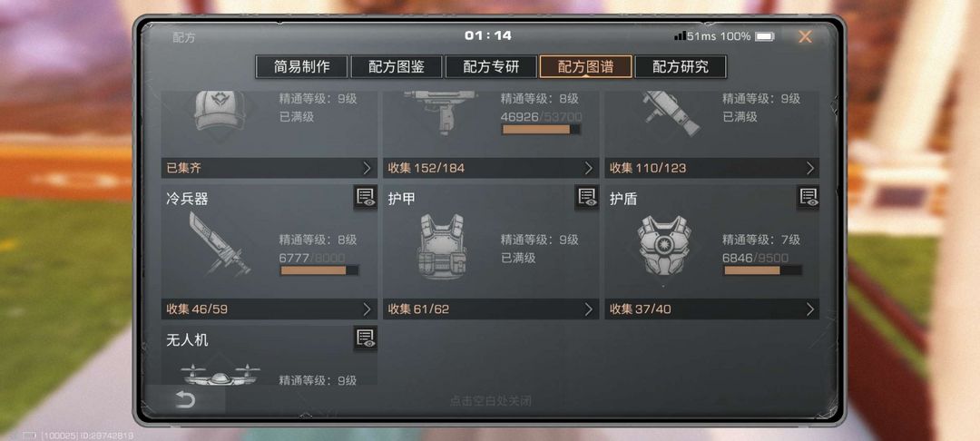Click the shield chestplate image

pos(663,246)
